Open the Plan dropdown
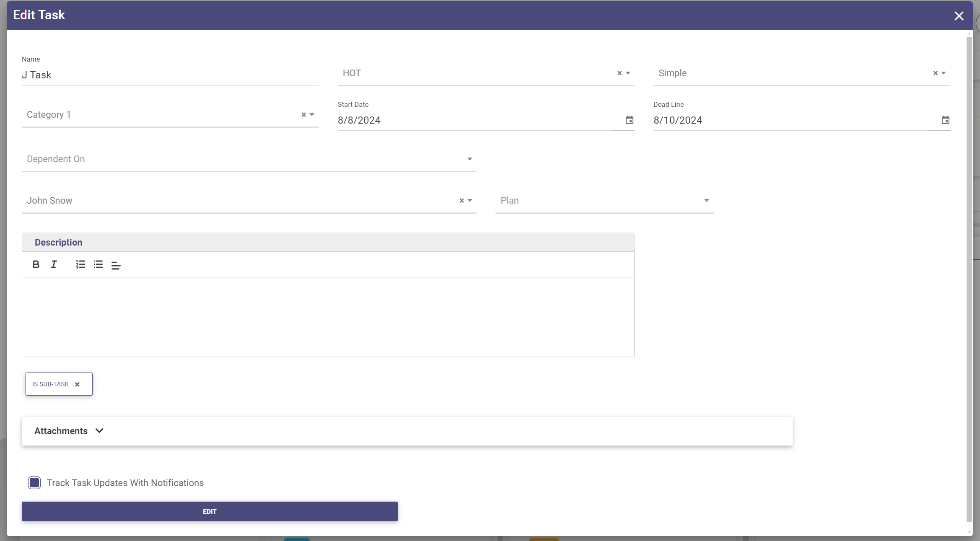The height and width of the screenshot is (541, 980). [706, 201]
